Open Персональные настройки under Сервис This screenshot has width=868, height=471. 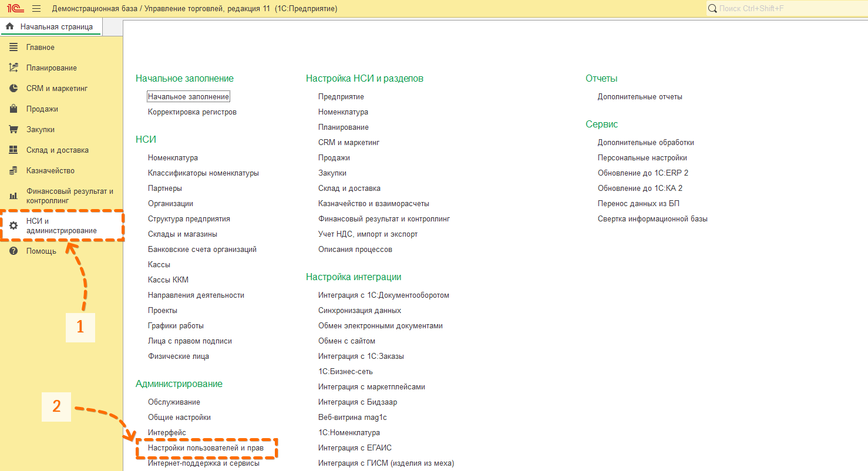click(642, 158)
